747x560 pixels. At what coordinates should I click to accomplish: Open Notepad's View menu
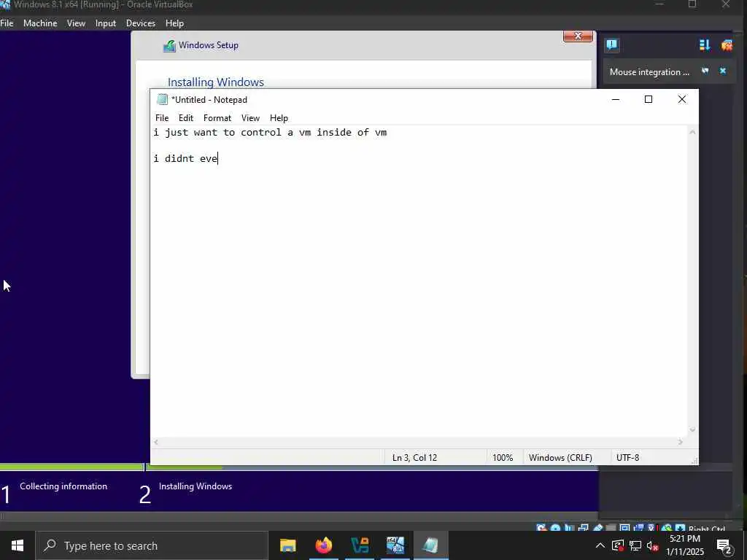click(x=250, y=118)
